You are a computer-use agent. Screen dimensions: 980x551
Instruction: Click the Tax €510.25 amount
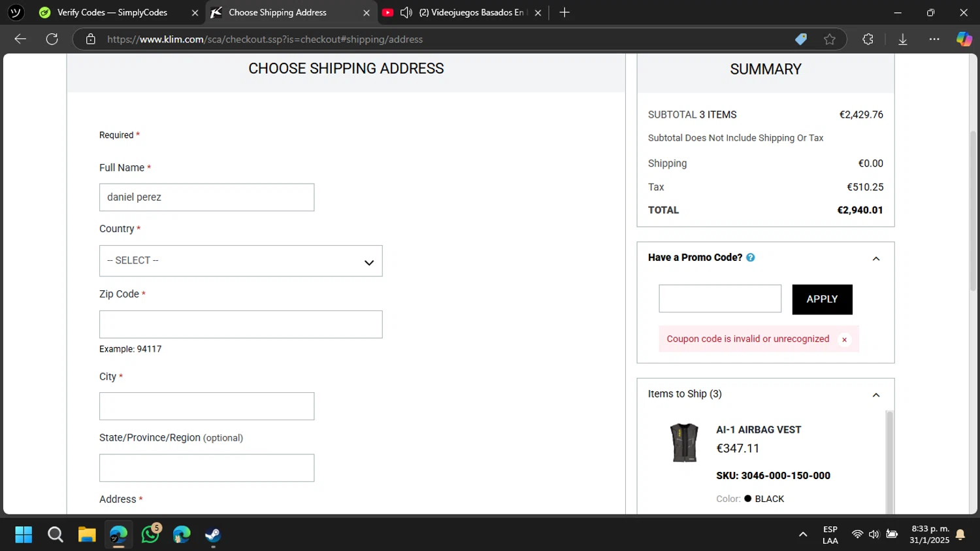coord(865,187)
